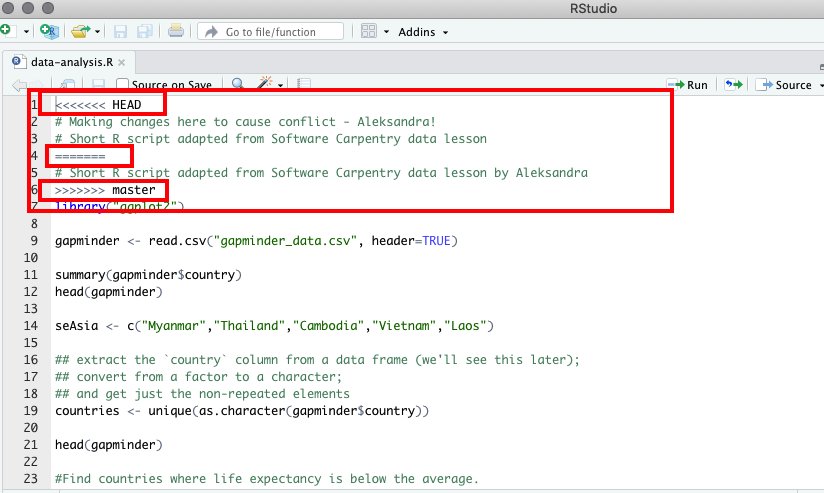Click the create R project icon

pyautogui.click(x=49, y=32)
